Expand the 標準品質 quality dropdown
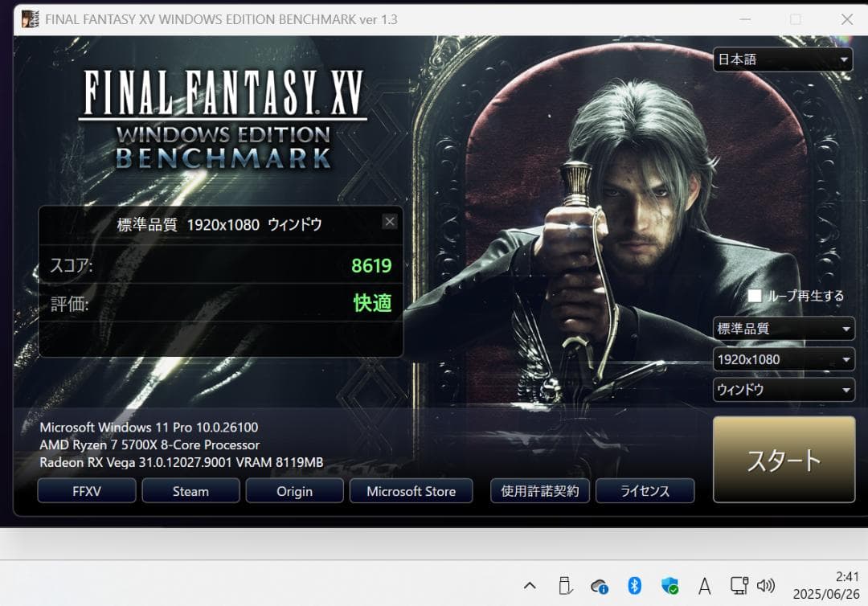This screenshot has height=606, width=868. point(783,329)
